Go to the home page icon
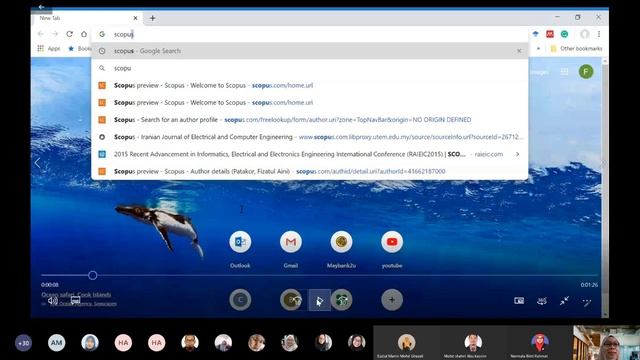 (84, 34)
